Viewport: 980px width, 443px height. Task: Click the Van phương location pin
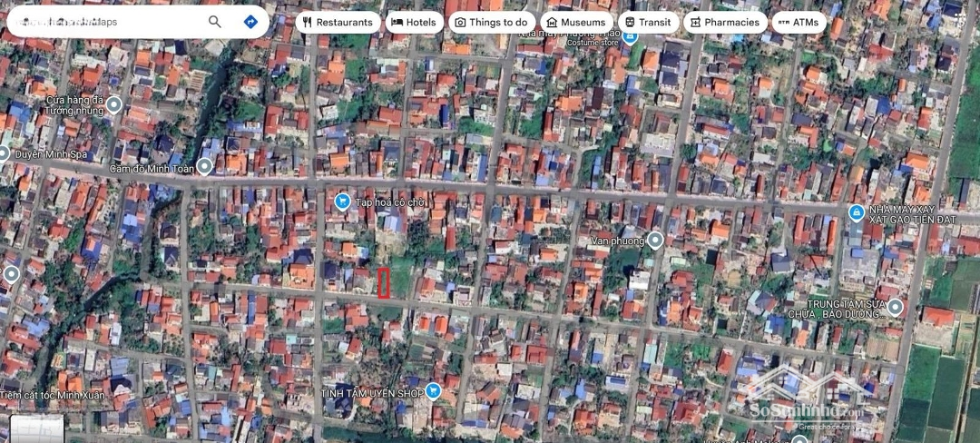(x=655, y=241)
